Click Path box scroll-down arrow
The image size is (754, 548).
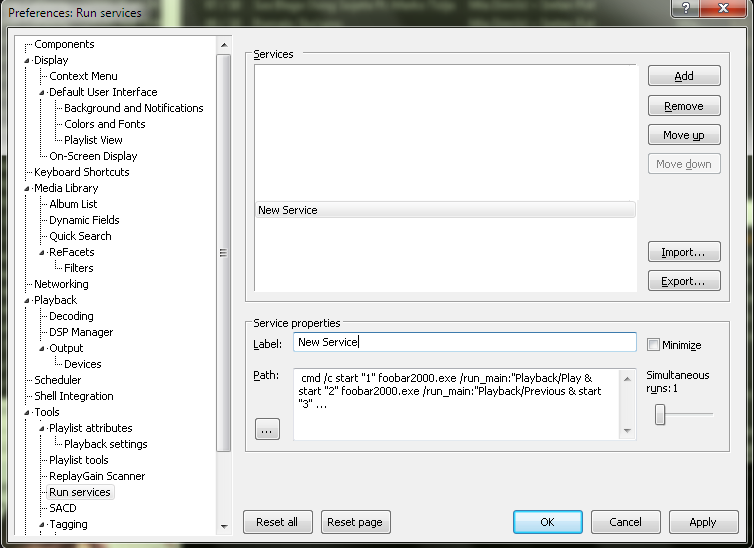[x=627, y=430]
